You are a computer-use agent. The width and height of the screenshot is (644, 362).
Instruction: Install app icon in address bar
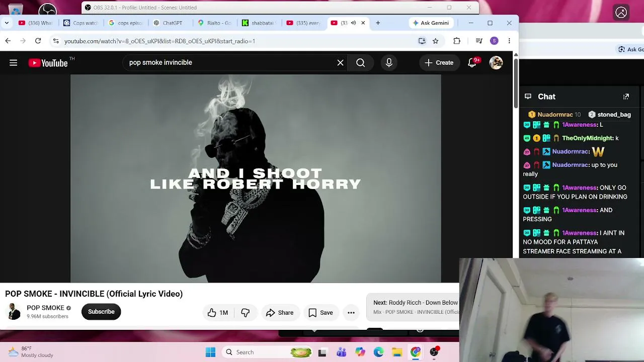point(422,41)
